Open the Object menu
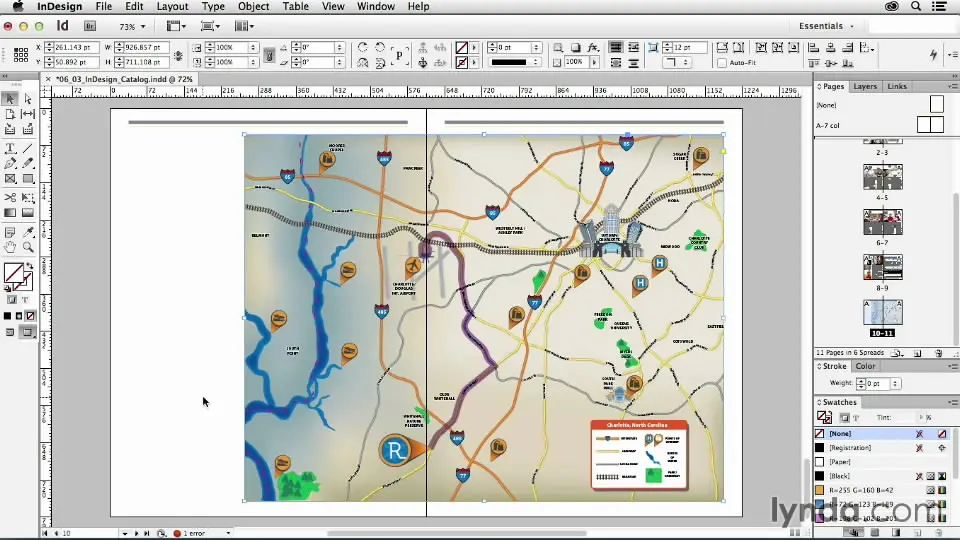Image resolution: width=960 pixels, height=540 pixels. tap(253, 7)
